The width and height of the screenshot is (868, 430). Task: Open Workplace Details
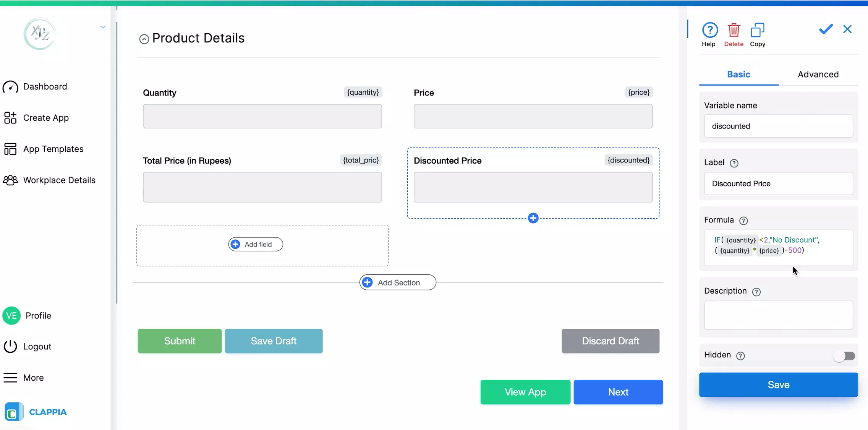[x=59, y=180]
